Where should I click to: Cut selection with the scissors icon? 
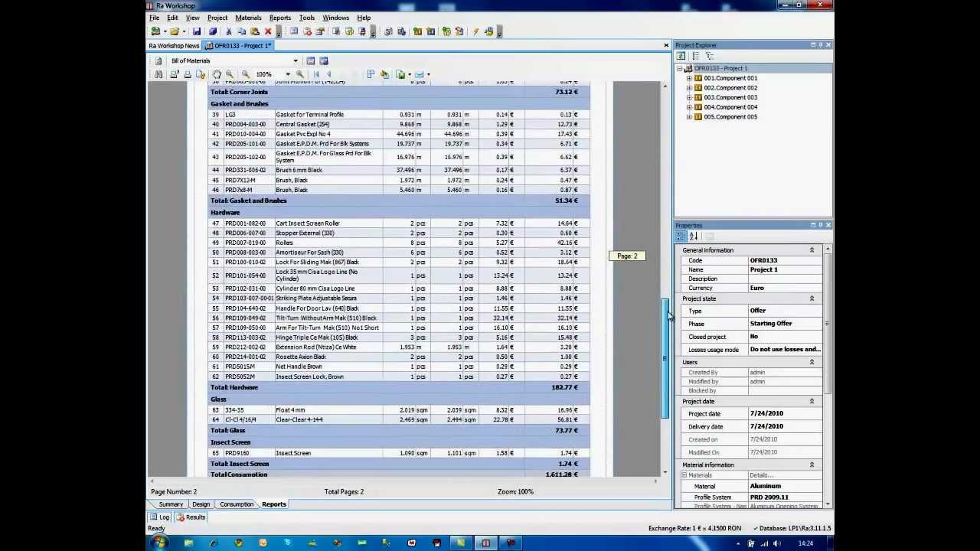[228, 31]
